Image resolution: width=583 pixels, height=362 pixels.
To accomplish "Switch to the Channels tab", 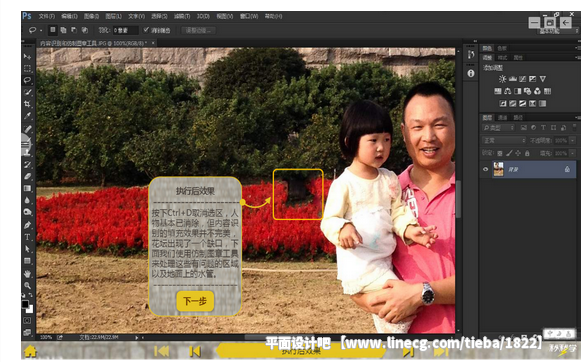I will tap(502, 118).
